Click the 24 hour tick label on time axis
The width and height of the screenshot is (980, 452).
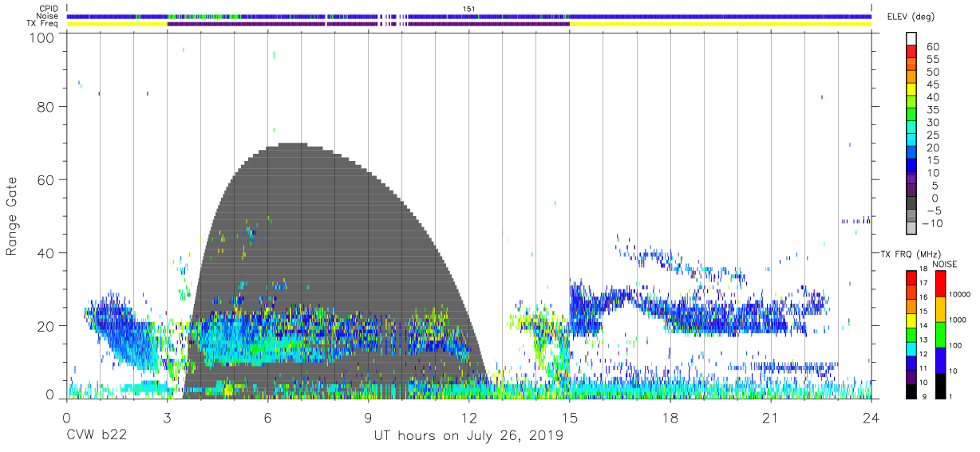[871, 418]
